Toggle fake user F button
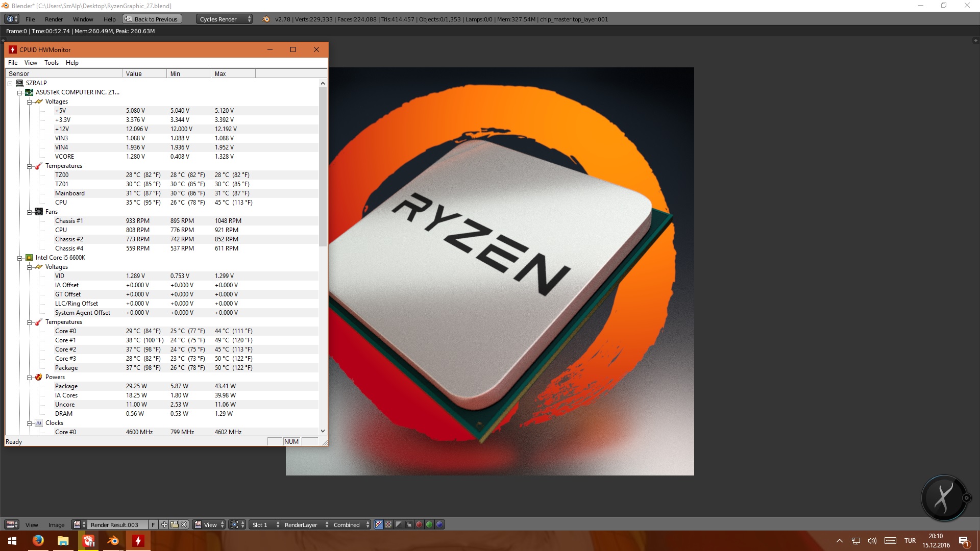This screenshot has width=980, height=551. tap(153, 524)
